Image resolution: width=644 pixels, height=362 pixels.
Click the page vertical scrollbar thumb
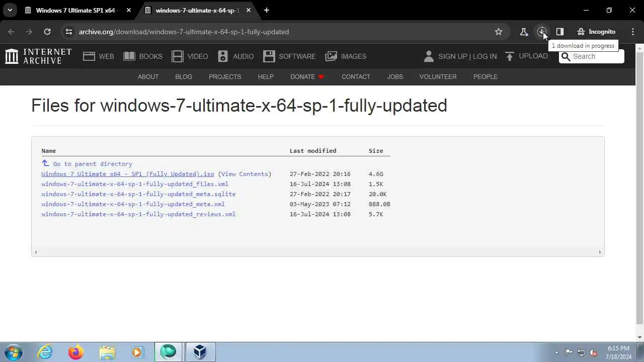[639, 187]
